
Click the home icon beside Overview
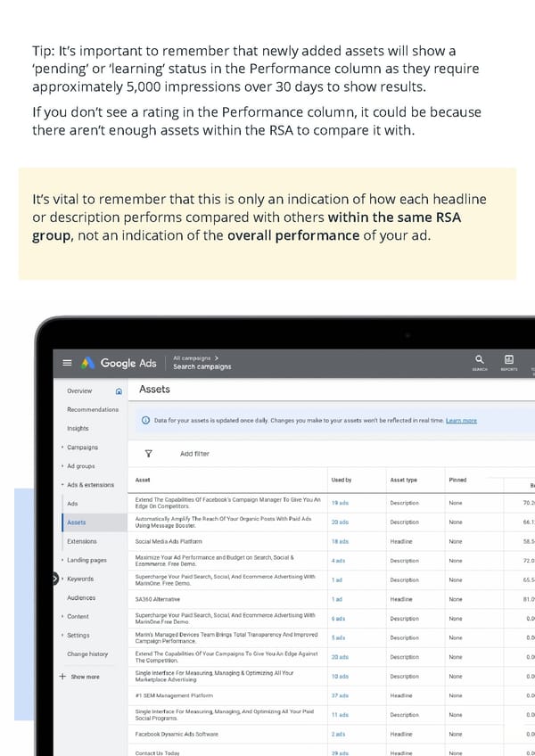point(119,390)
